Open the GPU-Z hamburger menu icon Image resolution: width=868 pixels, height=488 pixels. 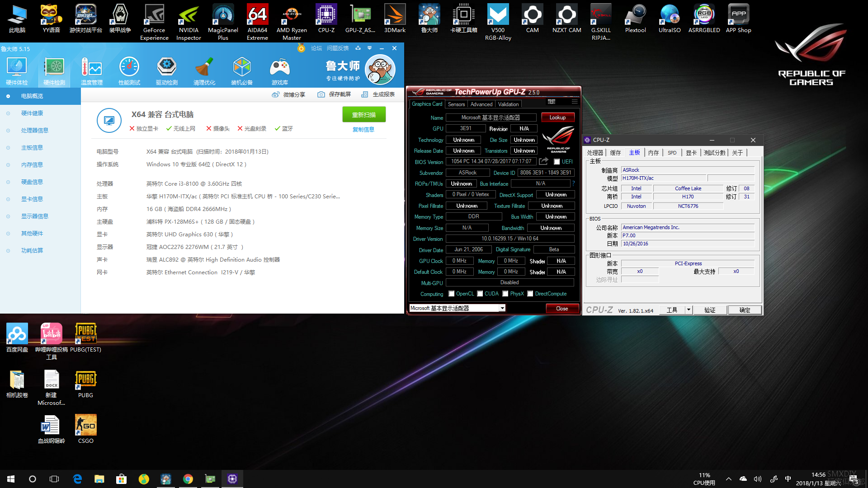tap(575, 102)
